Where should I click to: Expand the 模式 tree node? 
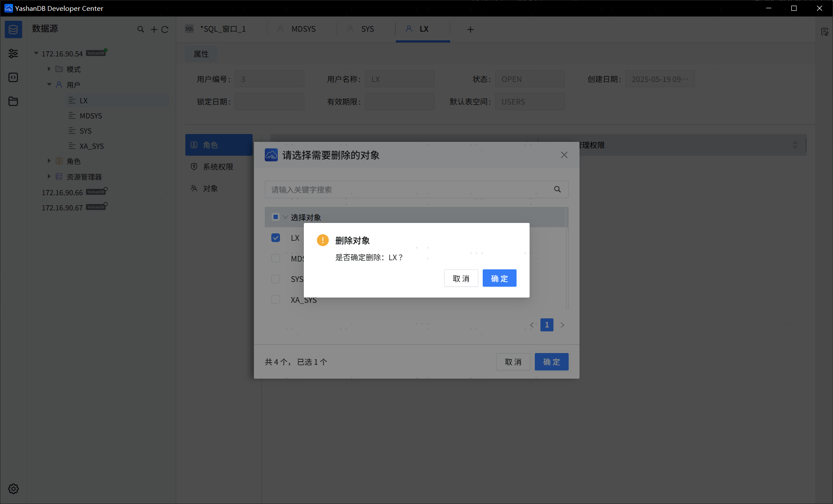pos(49,69)
